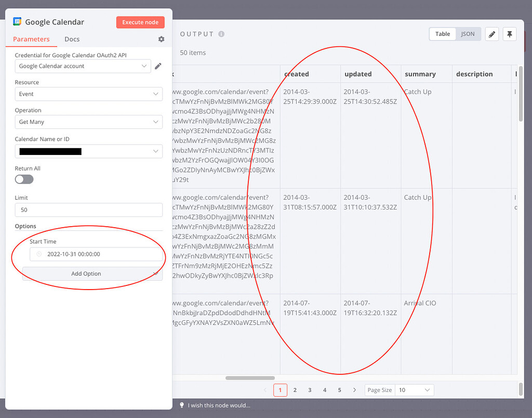Click the Limit input field
Image resolution: width=532 pixels, height=418 pixels.
click(x=88, y=210)
